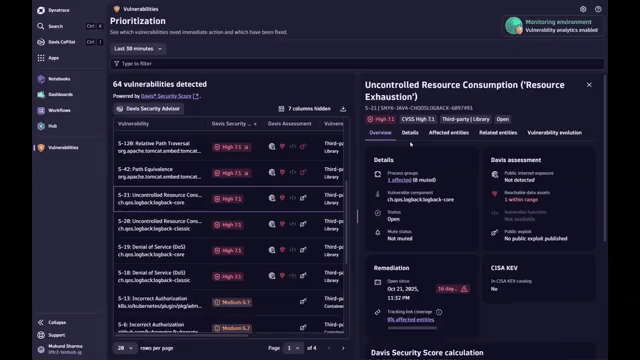The image size is (640, 360).
Task: Open Hub from the sidebar
Action: (x=52, y=126)
